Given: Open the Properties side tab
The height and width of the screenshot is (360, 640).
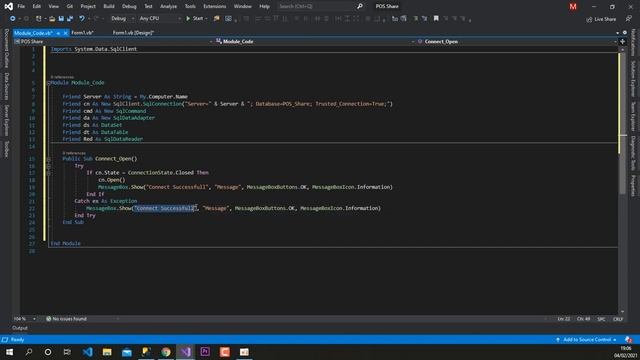Looking at the screenshot, I should [633, 185].
